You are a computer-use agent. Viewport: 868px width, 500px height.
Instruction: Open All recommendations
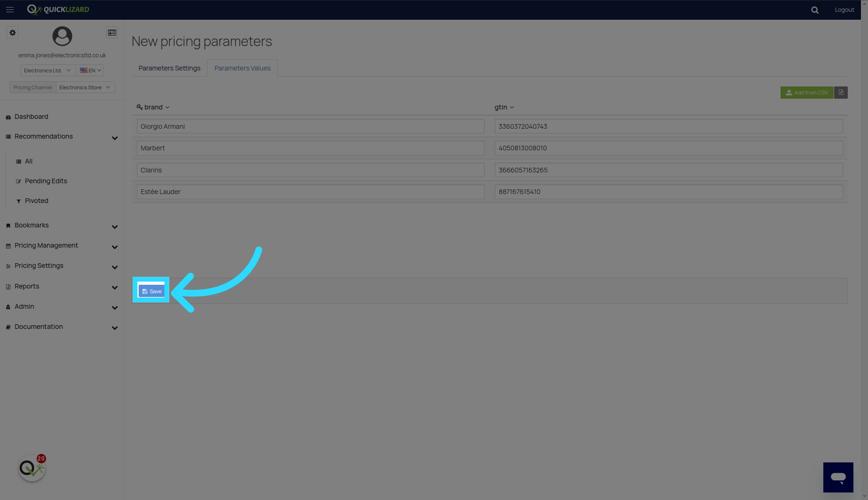tap(29, 161)
